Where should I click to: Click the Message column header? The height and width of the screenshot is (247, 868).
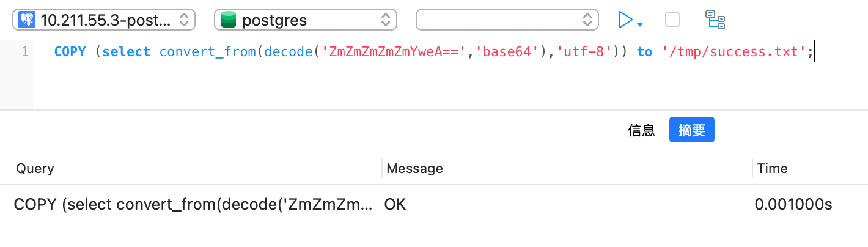point(414,168)
